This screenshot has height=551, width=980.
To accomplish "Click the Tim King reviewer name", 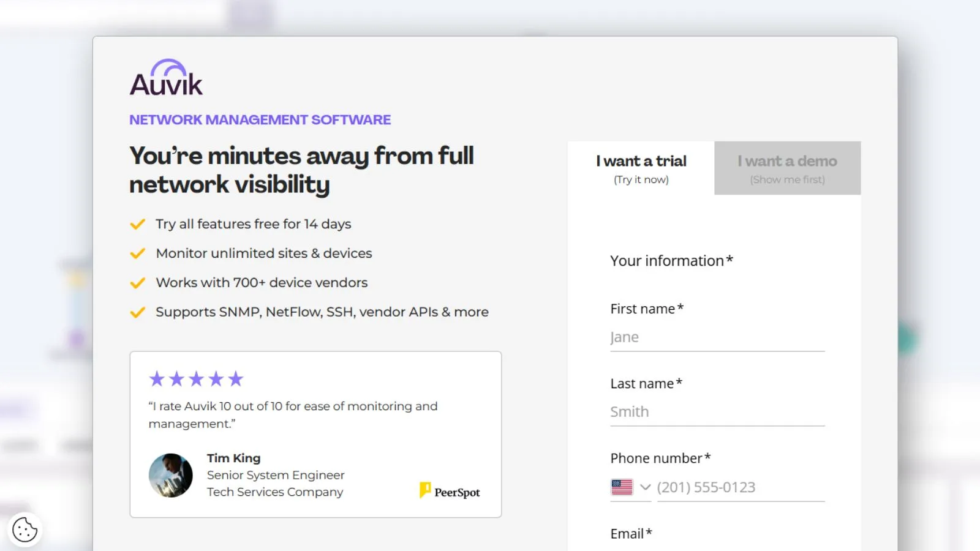I will 233,458.
